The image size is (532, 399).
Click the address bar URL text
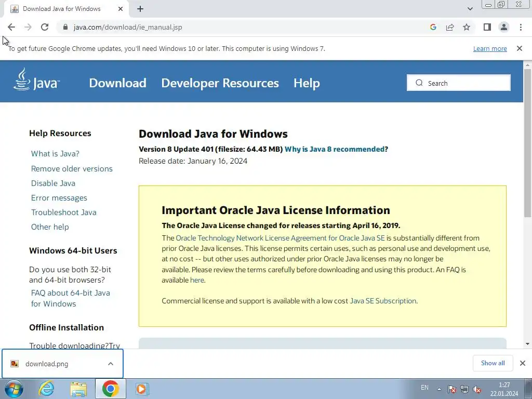128,27
